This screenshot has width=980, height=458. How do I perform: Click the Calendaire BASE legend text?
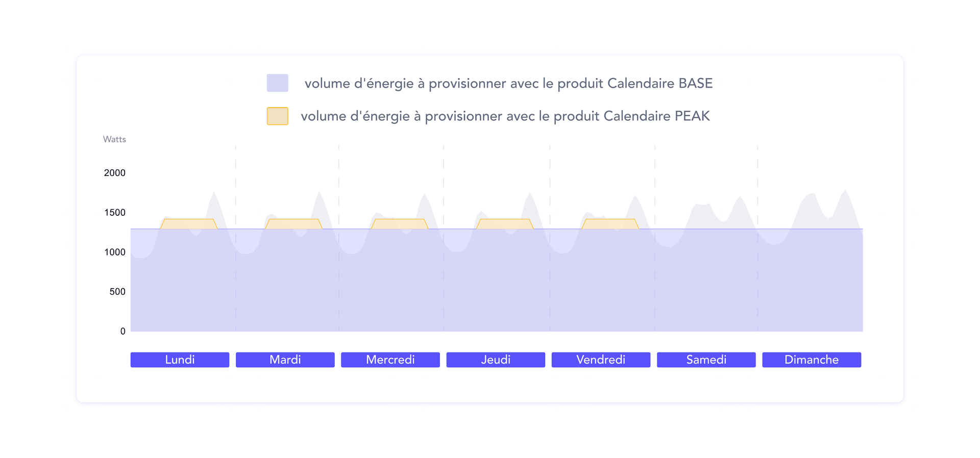[x=508, y=84]
